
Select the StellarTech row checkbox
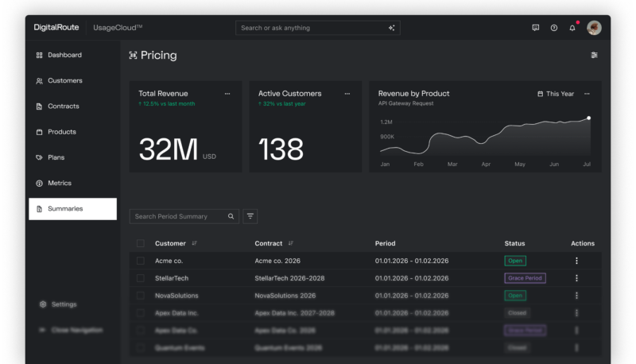point(141,278)
